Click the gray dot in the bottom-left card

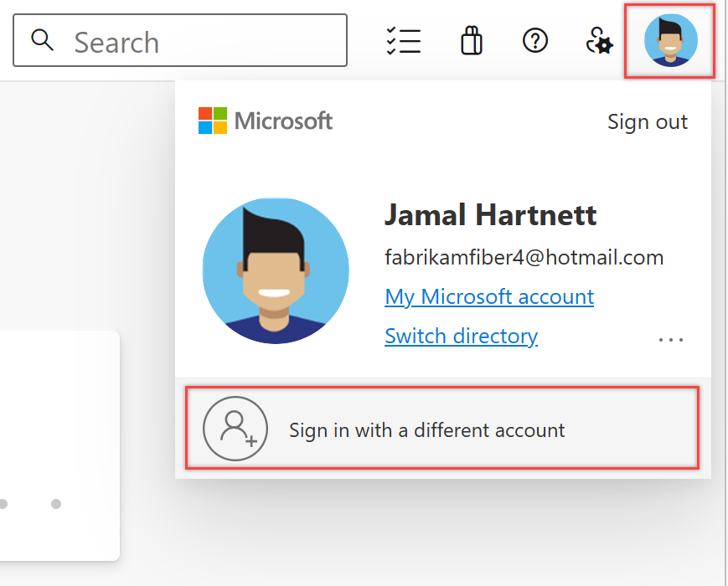pos(55,504)
